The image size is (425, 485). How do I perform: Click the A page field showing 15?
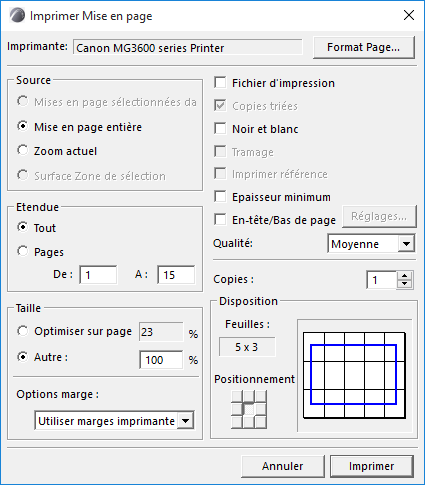[176, 275]
